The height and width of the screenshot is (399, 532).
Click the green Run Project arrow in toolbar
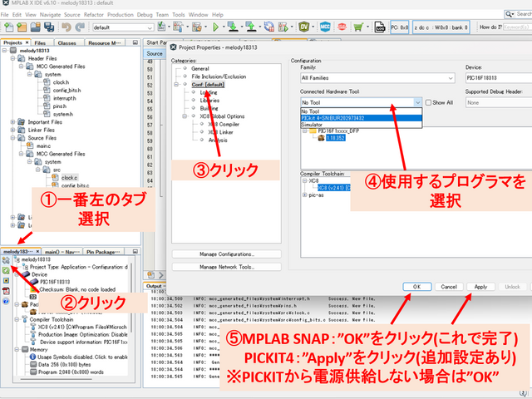coord(216,27)
